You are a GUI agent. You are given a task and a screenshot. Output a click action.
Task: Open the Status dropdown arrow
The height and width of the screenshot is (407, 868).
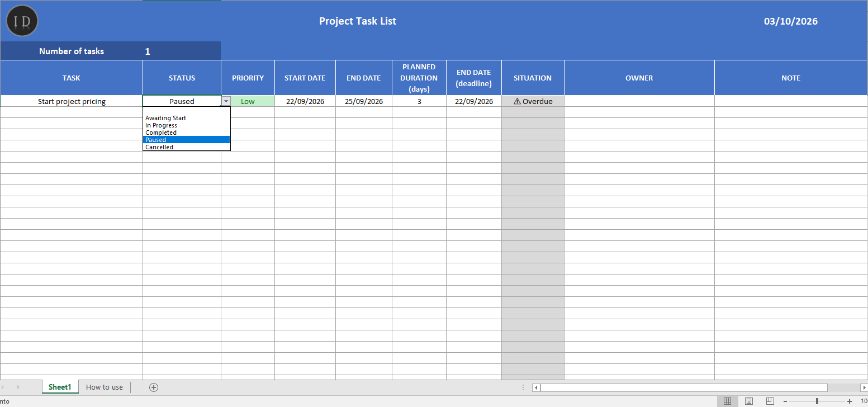(226, 101)
